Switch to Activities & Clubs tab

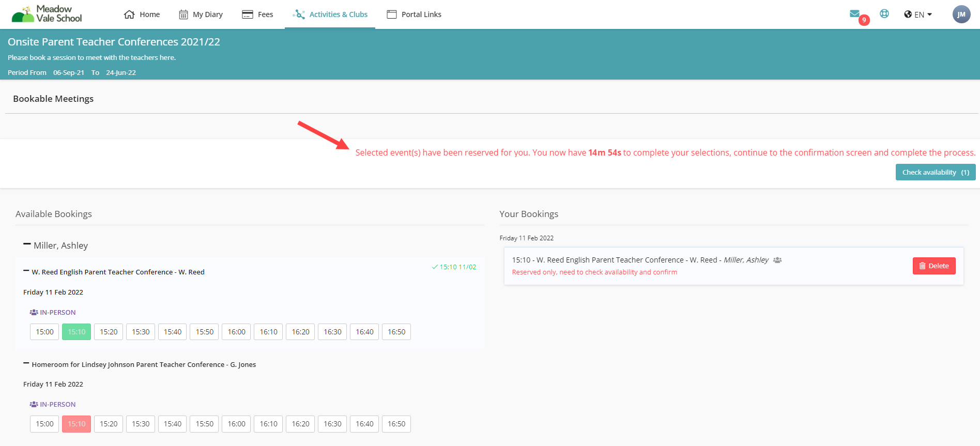(x=330, y=14)
